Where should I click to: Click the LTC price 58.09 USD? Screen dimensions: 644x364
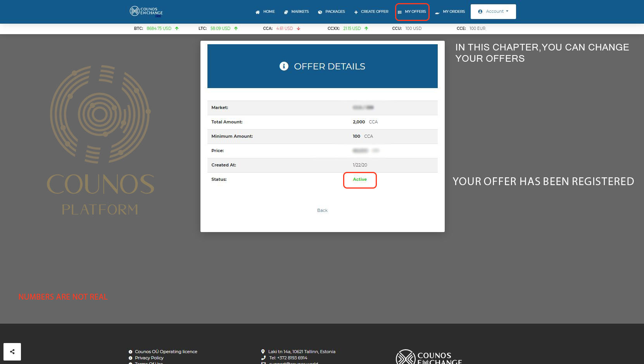point(220,28)
